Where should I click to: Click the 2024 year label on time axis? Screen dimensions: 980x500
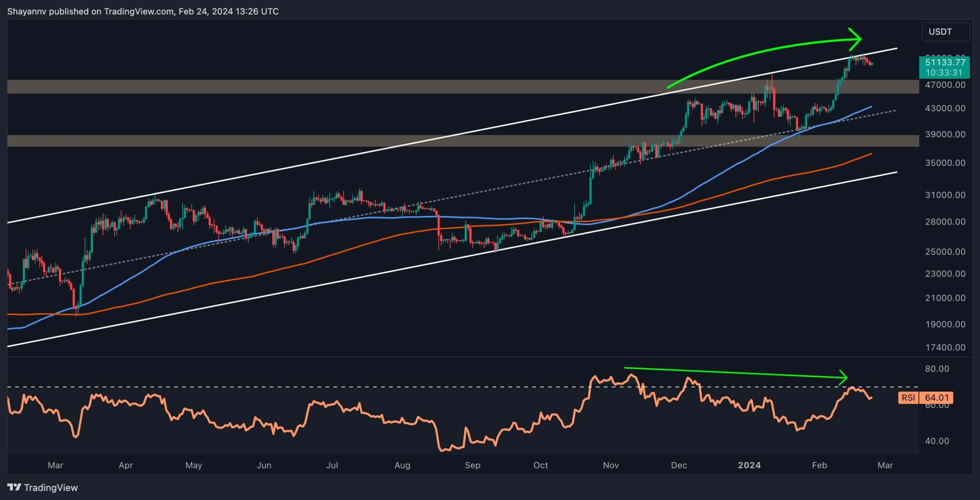point(749,465)
